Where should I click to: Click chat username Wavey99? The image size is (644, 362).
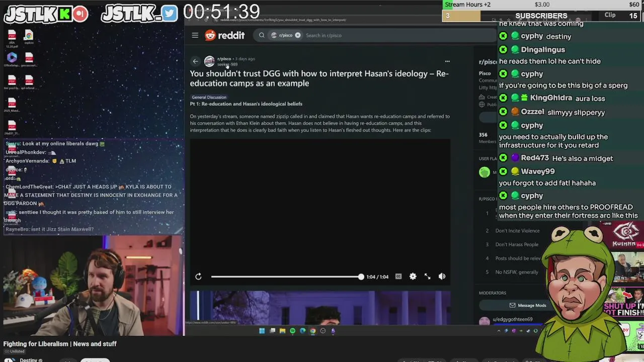point(538,171)
